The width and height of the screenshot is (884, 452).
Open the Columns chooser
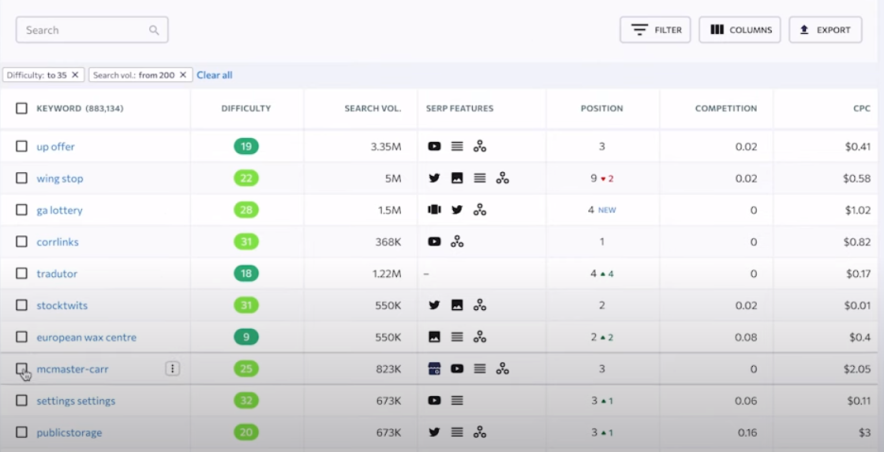click(x=740, y=30)
